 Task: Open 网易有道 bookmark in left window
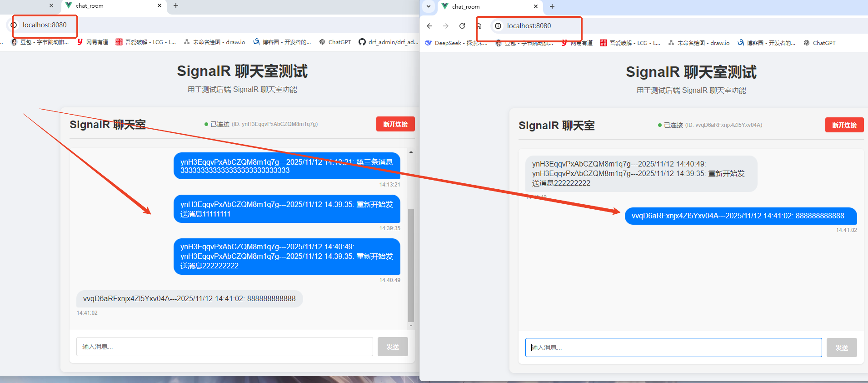pyautogui.click(x=93, y=42)
